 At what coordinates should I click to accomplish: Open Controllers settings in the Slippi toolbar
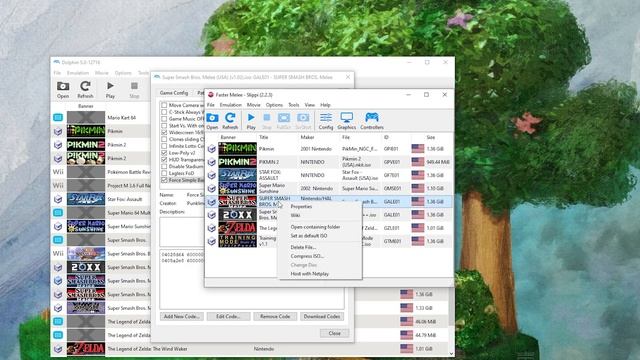372,121
